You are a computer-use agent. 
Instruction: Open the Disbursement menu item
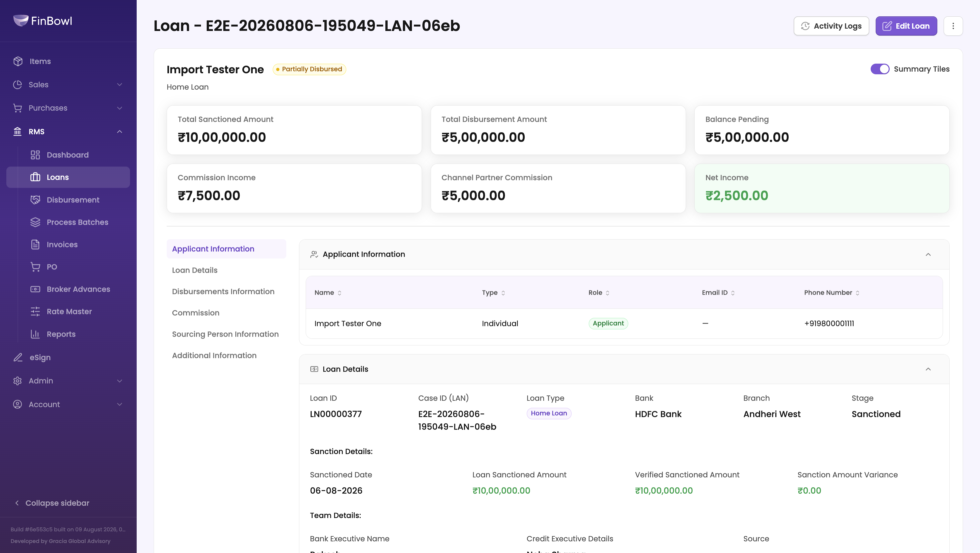(68, 200)
